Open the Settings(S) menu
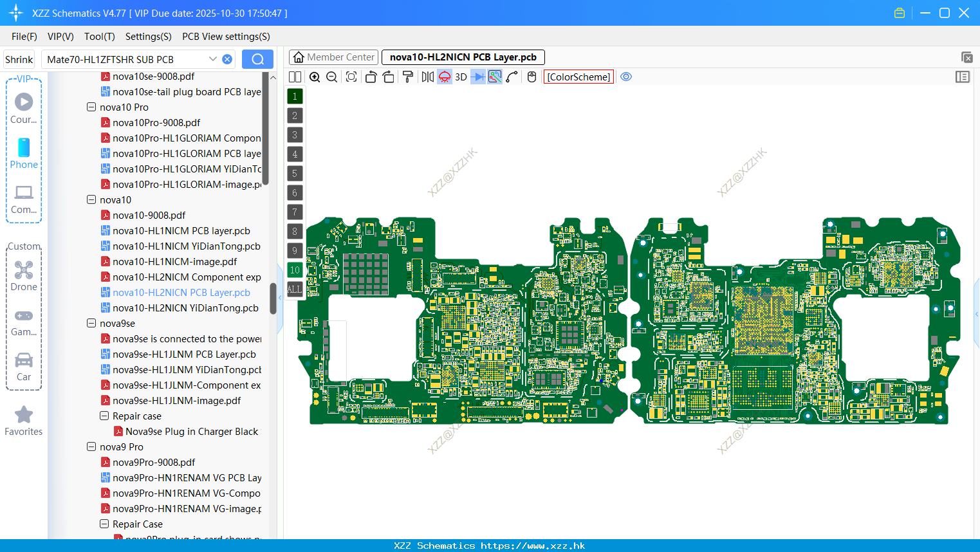Image resolution: width=980 pixels, height=552 pixels. [149, 37]
